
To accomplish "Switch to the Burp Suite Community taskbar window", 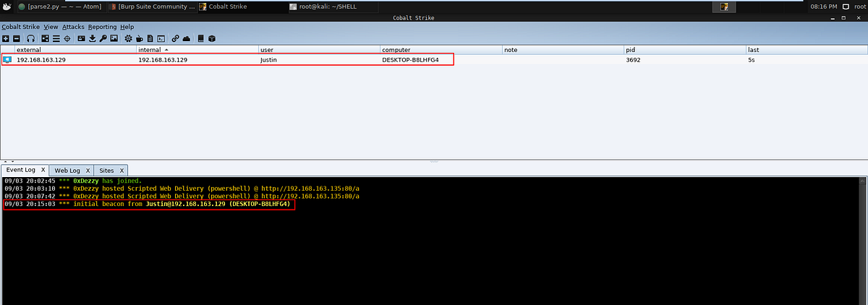I will coord(152,7).
